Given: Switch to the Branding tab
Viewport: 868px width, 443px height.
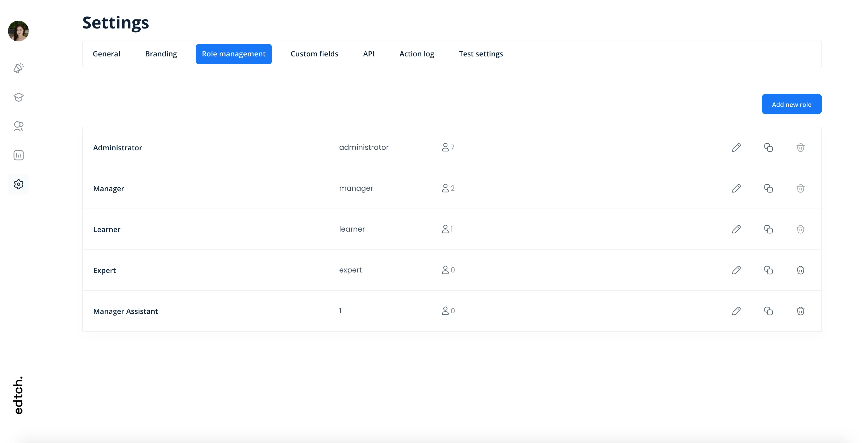Looking at the screenshot, I should 161,54.
